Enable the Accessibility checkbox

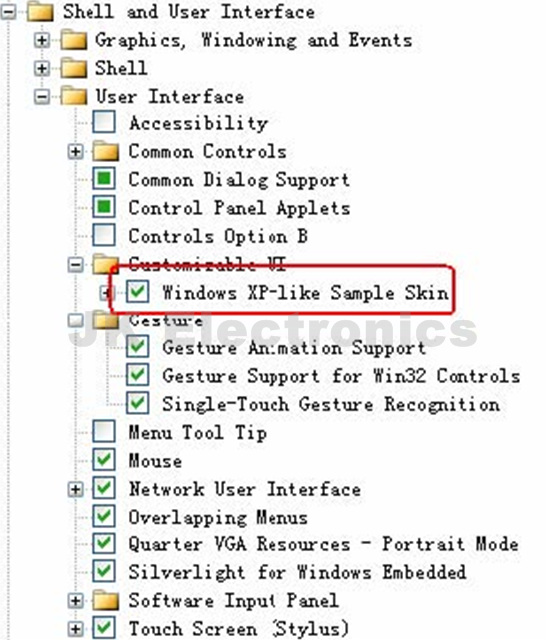click(104, 122)
